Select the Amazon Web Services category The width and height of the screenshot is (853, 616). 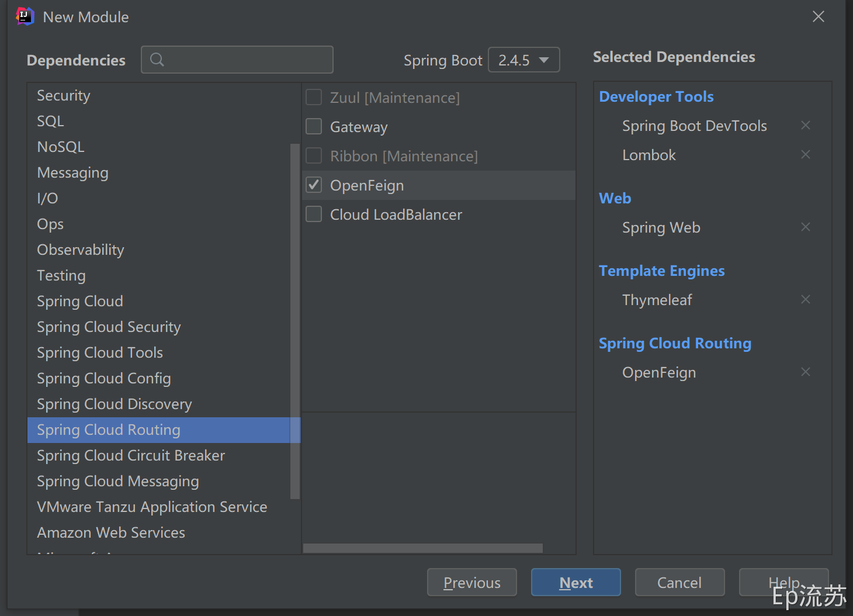(x=159, y=533)
